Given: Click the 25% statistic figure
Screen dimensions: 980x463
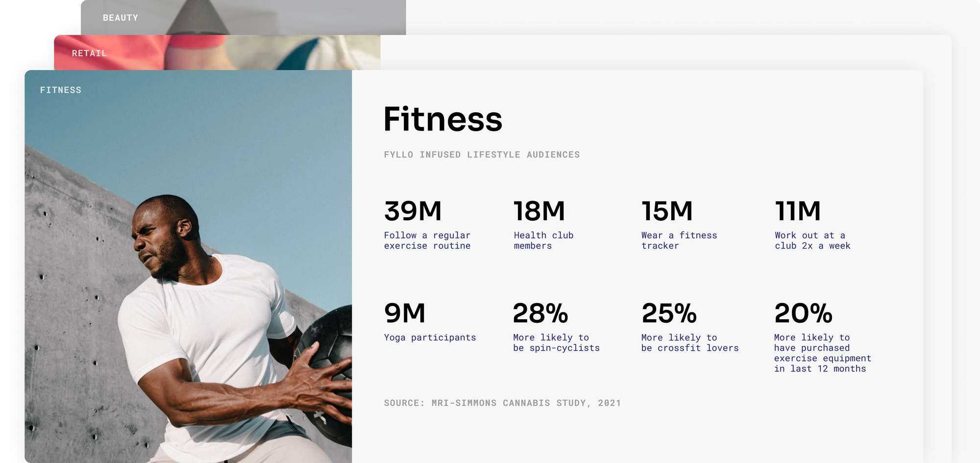Looking at the screenshot, I should click(x=669, y=313).
